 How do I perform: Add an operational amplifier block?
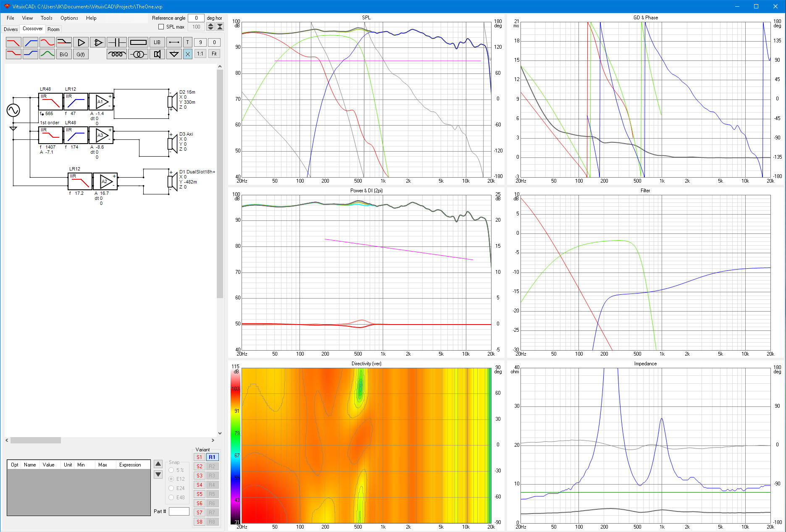click(97, 42)
